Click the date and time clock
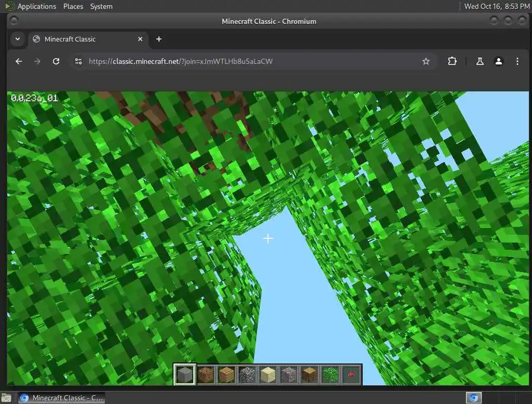The image size is (532, 404). [497, 6]
